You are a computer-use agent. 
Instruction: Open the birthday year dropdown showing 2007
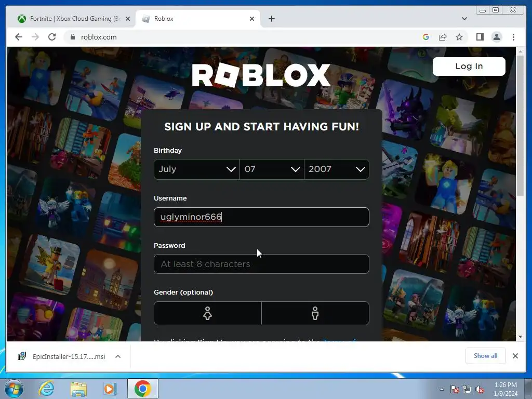click(337, 169)
